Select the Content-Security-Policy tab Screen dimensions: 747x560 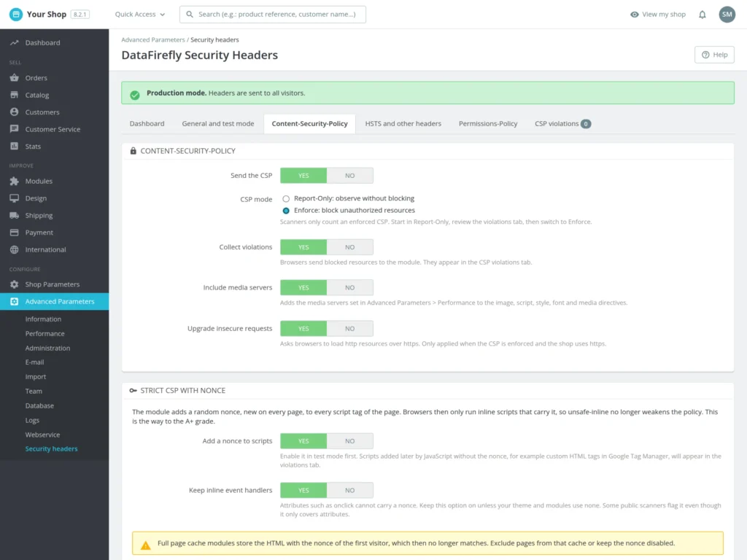pos(309,124)
